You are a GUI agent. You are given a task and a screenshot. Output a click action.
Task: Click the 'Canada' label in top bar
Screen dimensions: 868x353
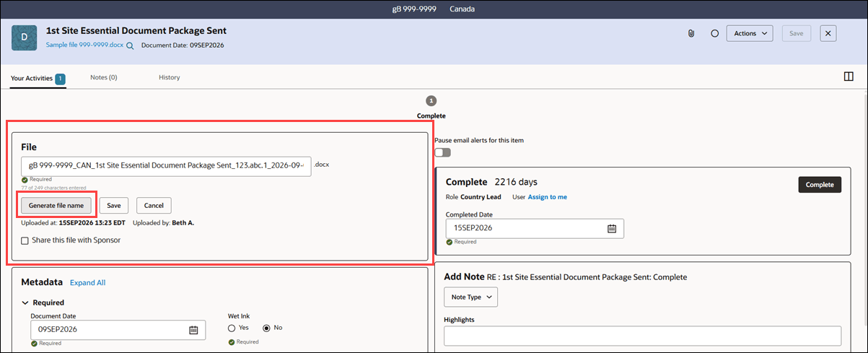pyautogui.click(x=463, y=9)
